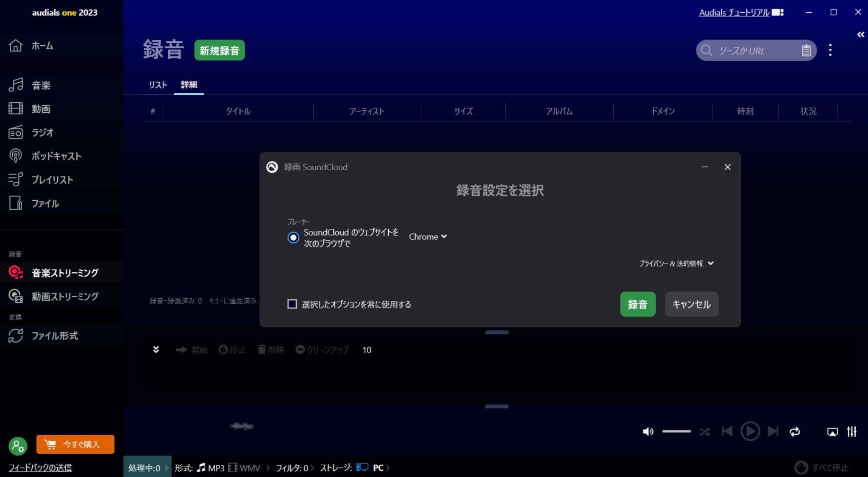
Task: Open the フィルタ: 0 selector
Action: pyautogui.click(x=292, y=468)
